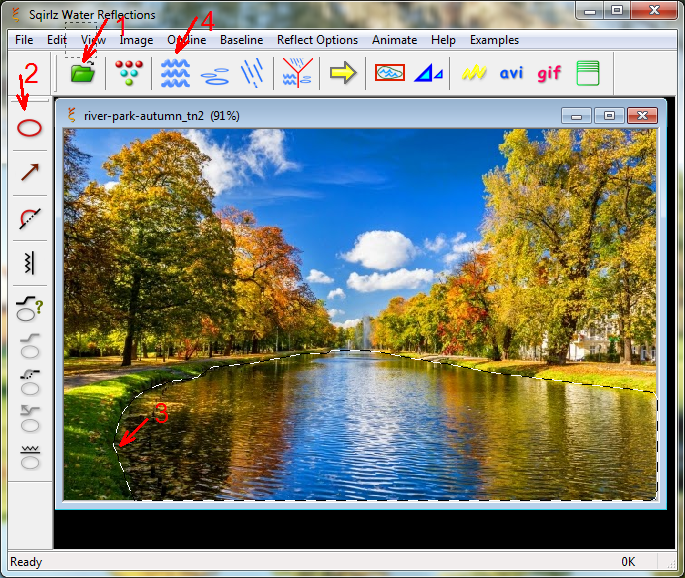Select the basic ripples wave icon
This screenshot has width=685, height=578.
[175, 73]
